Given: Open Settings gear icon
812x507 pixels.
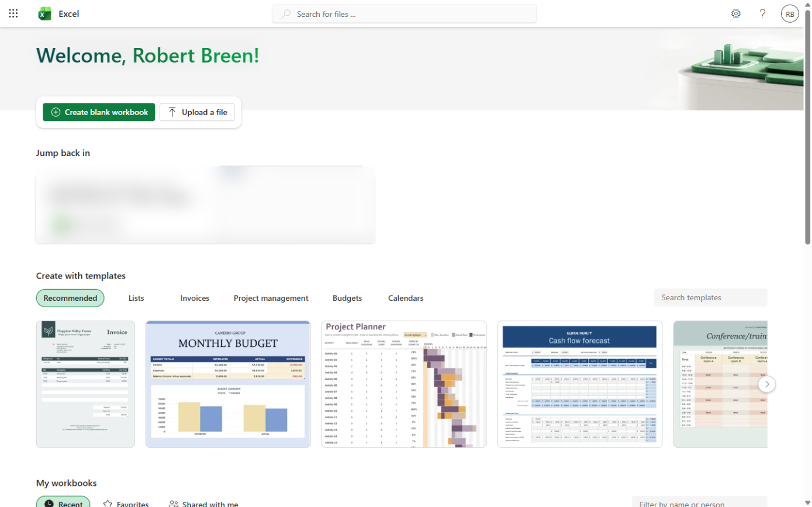Looking at the screenshot, I should click(x=736, y=14).
